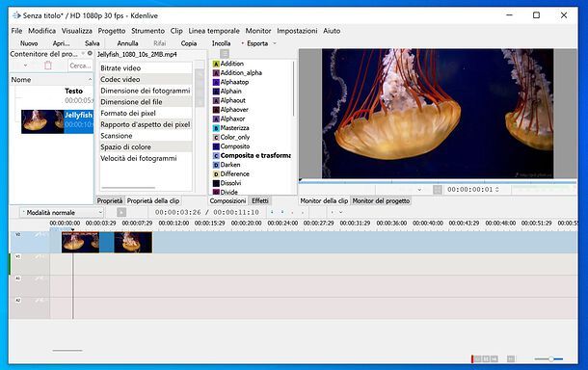Select the Masterizza composition icon

pos(216,128)
